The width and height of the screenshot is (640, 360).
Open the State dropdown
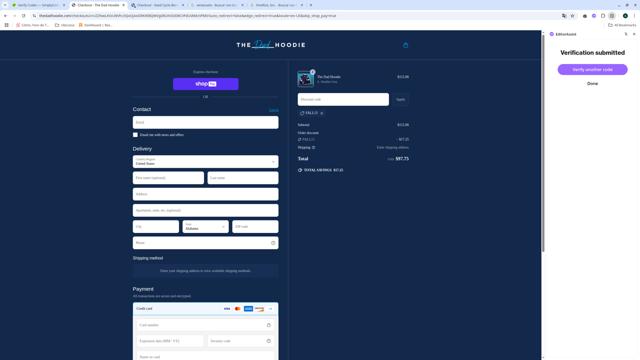[205, 227]
